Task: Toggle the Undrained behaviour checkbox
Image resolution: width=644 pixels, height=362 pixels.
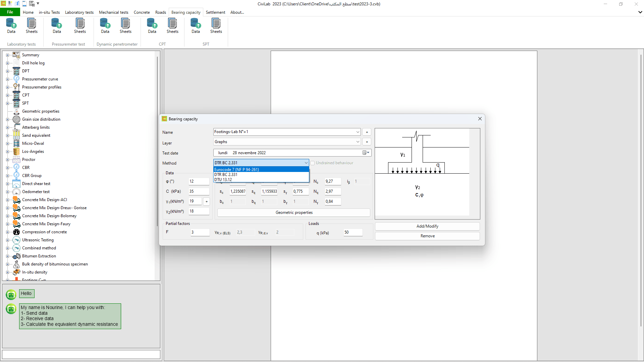Action: click(313, 163)
